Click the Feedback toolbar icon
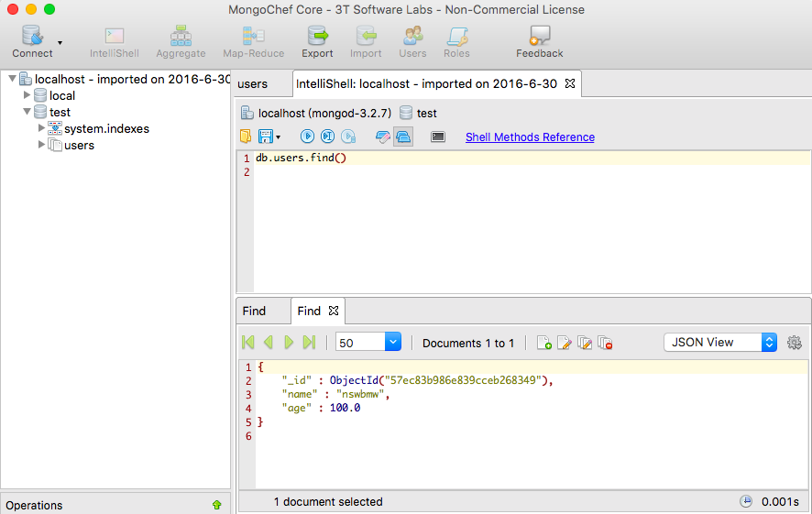The image size is (812, 514). [539, 38]
